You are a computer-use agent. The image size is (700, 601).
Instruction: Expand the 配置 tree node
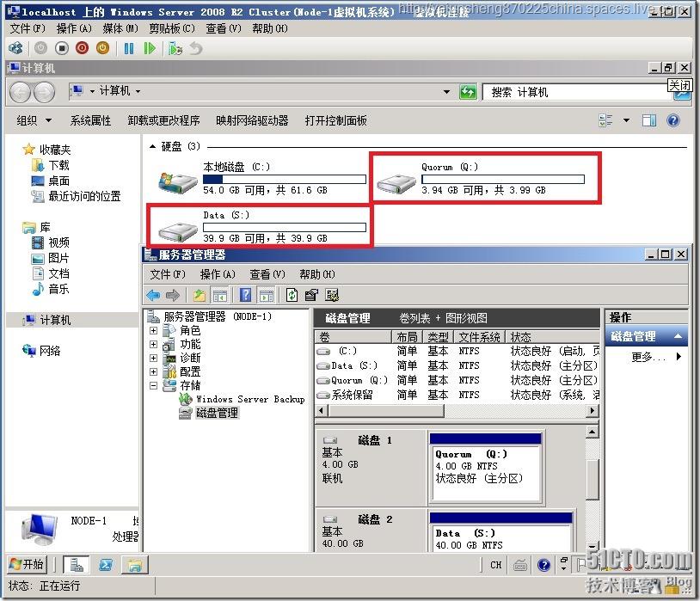(153, 372)
